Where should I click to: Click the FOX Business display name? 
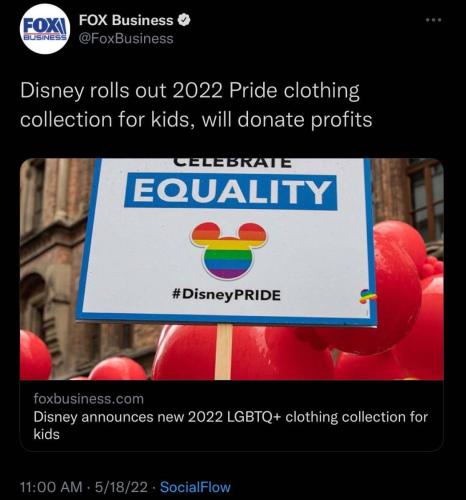(126, 20)
